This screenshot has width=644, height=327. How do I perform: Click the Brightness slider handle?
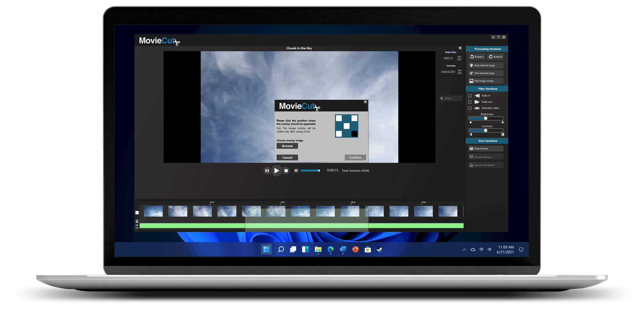486,118
